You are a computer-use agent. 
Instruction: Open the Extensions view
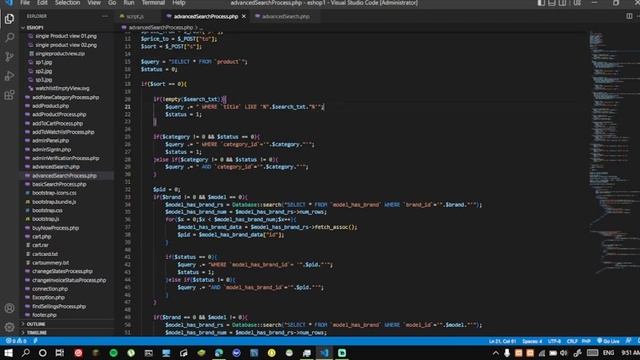[9, 95]
